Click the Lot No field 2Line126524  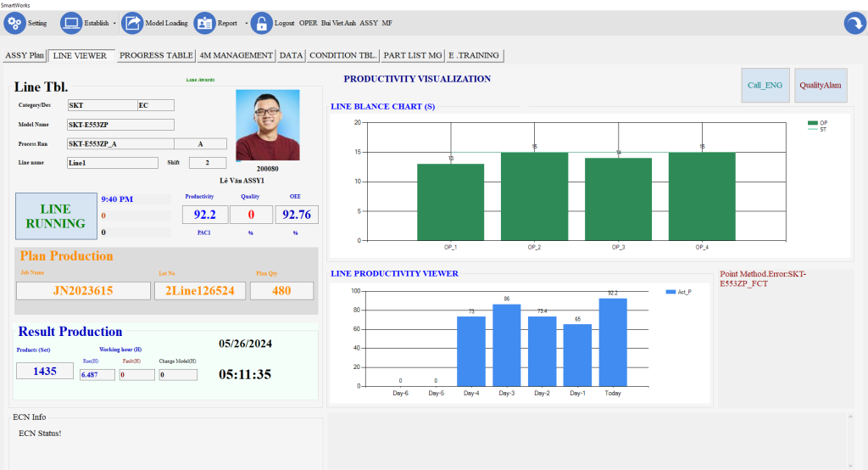[200, 291]
